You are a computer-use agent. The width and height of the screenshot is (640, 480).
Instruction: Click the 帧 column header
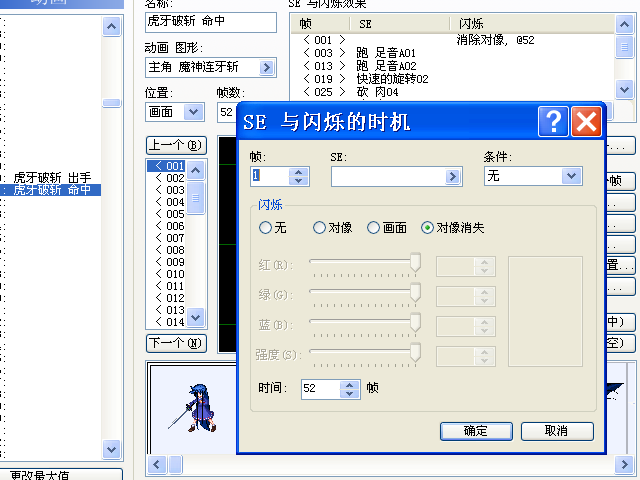point(320,24)
